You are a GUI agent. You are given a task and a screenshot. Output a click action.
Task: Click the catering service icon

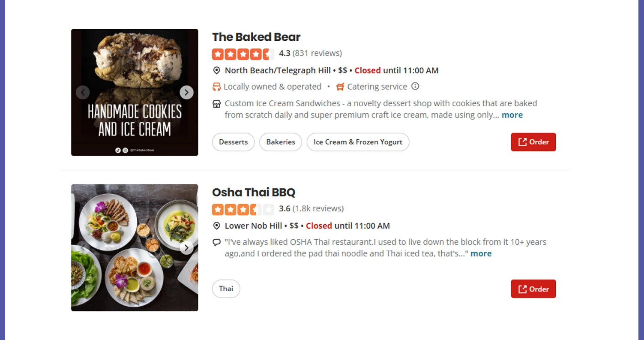coord(340,87)
